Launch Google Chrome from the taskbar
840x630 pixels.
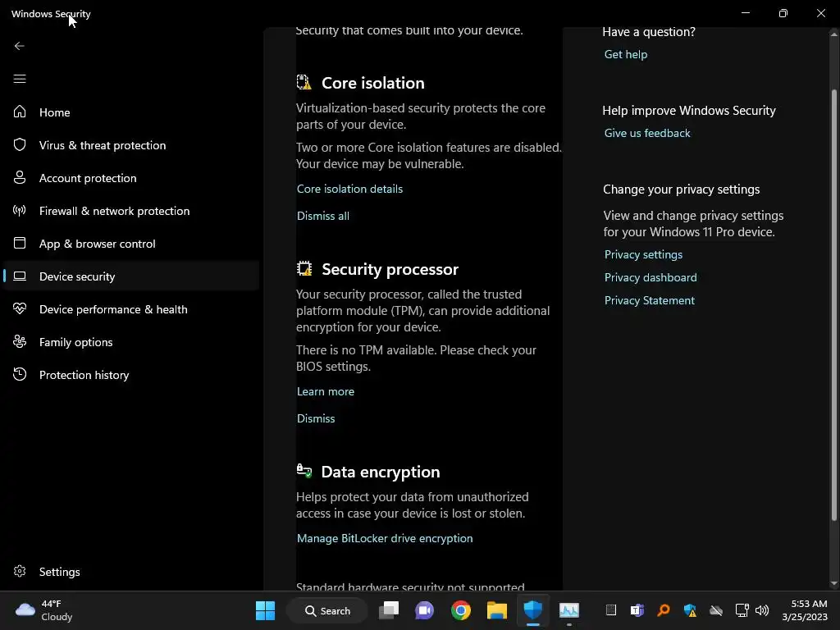(461, 610)
